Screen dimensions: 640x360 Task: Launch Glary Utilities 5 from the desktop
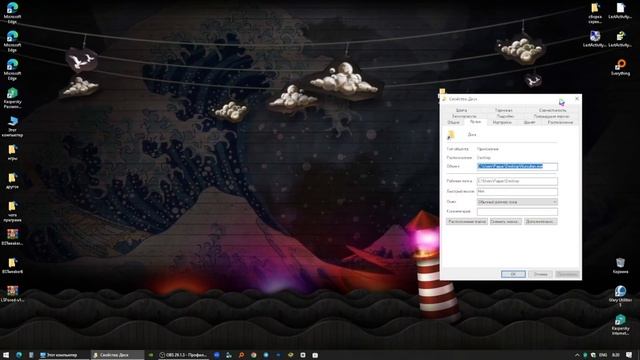(x=620, y=296)
